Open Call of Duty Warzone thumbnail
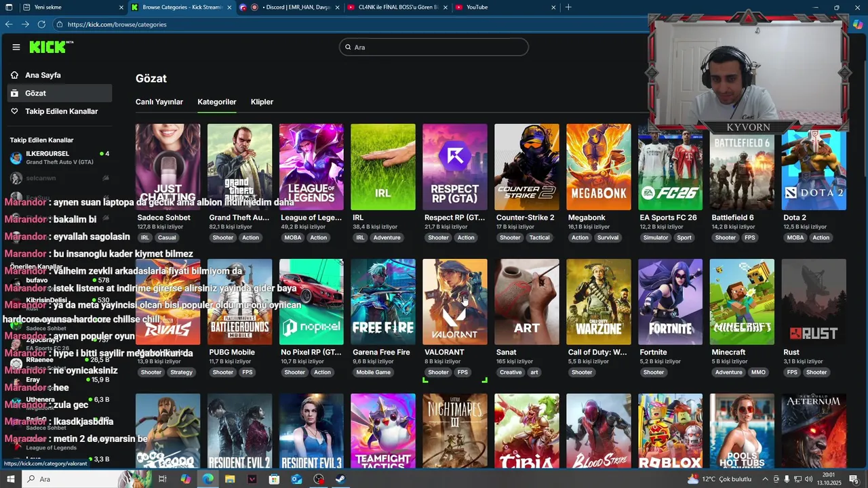 tap(599, 302)
